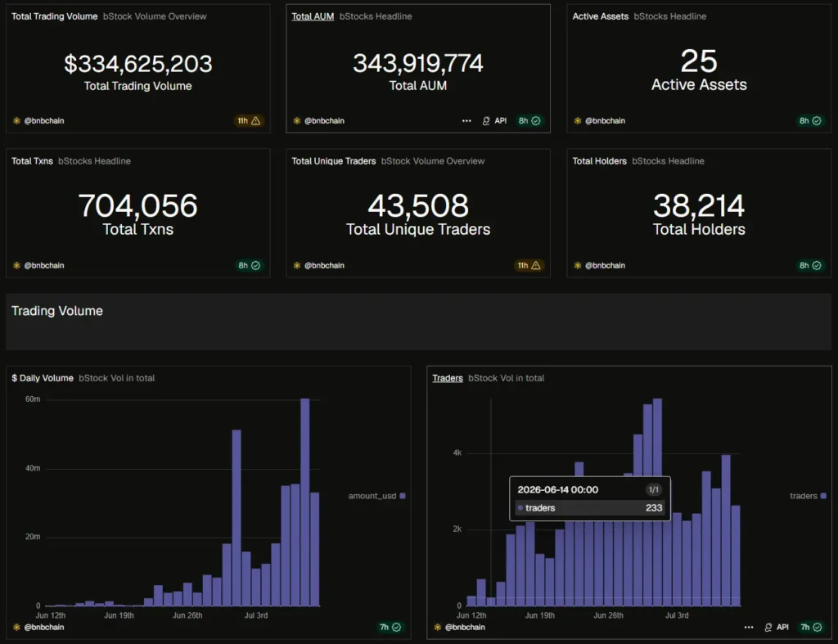Click the three-dots menu on Traders chart
The image size is (838, 644).
(749, 627)
